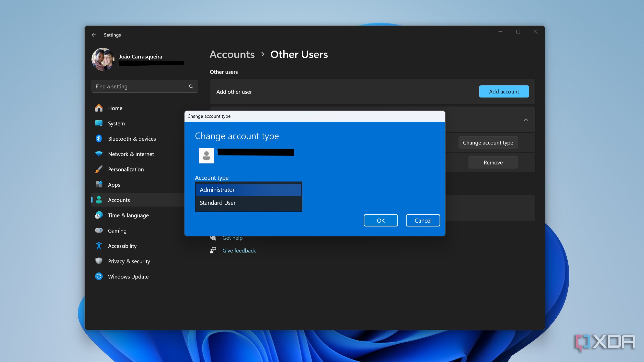Click the Personalization paintbrush icon
Image resolution: width=644 pixels, height=362 pixels.
(x=99, y=169)
